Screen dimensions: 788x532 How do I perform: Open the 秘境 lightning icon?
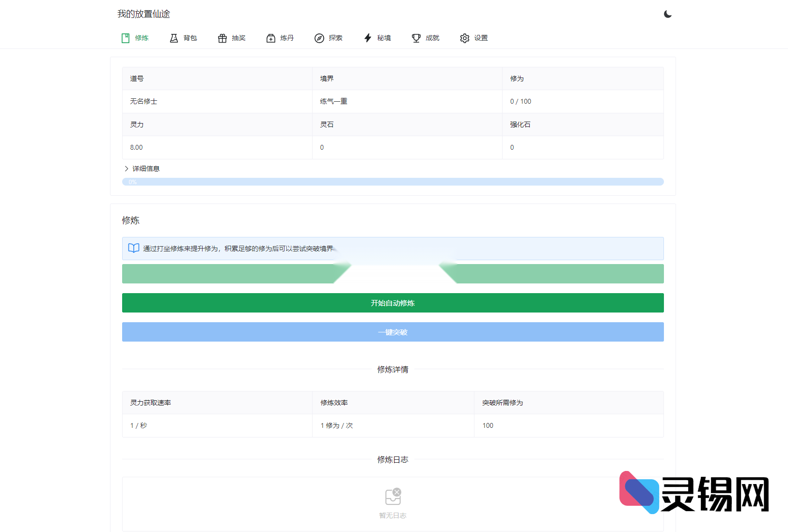(367, 38)
